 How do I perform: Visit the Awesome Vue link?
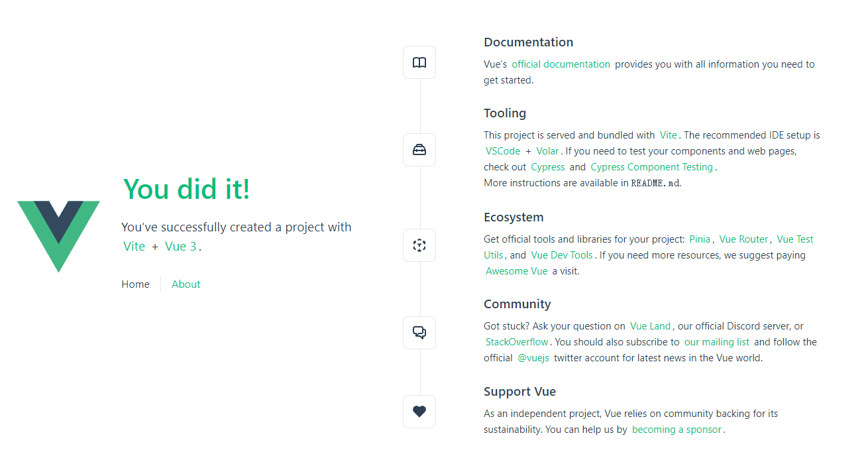(x=516, y=271)
